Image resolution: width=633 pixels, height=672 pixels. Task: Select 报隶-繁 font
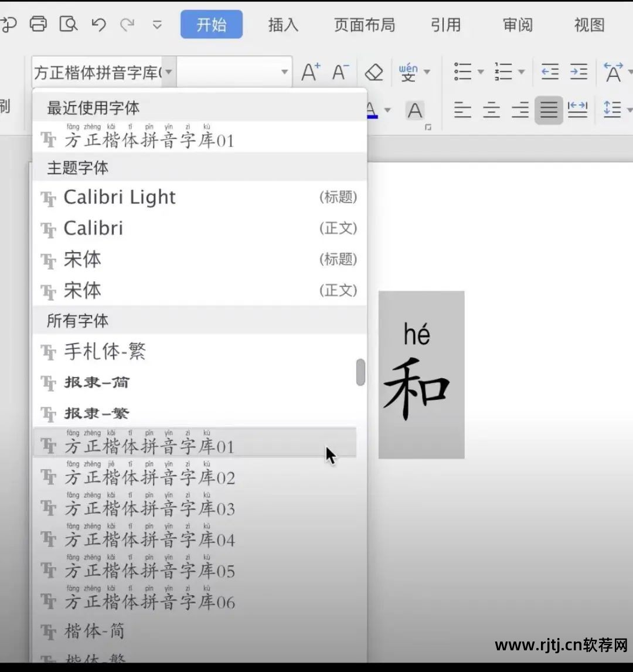coord(195,413)
